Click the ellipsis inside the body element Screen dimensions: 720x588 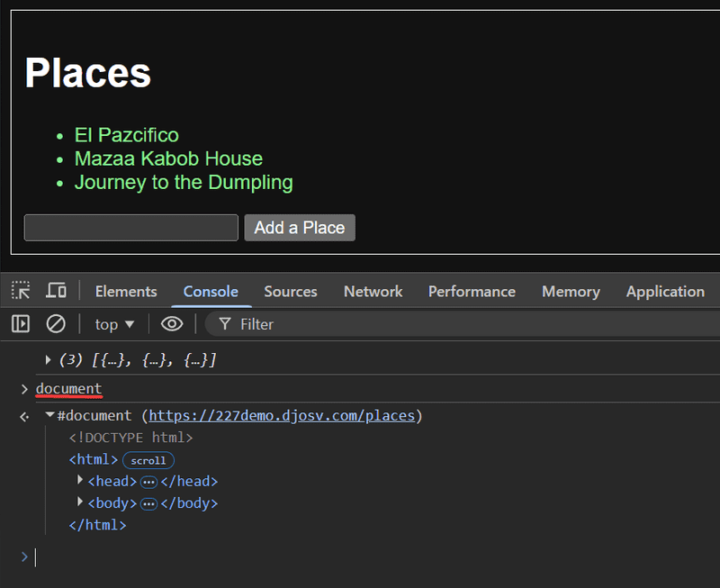[148, 502]
